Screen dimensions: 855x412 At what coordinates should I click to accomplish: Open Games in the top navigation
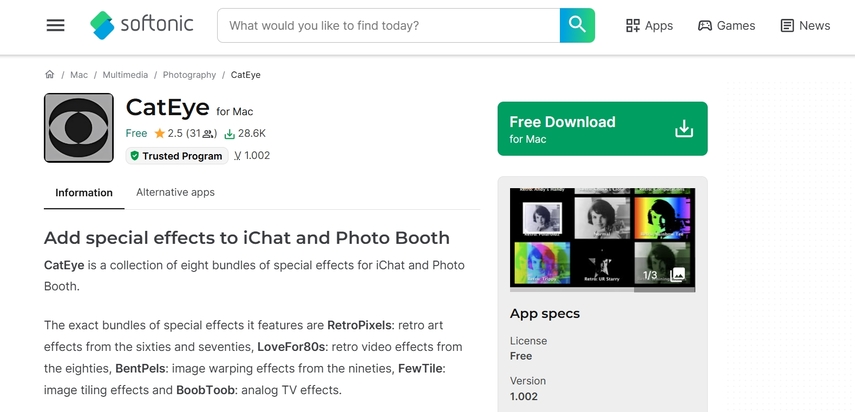(x=726, y=26)
